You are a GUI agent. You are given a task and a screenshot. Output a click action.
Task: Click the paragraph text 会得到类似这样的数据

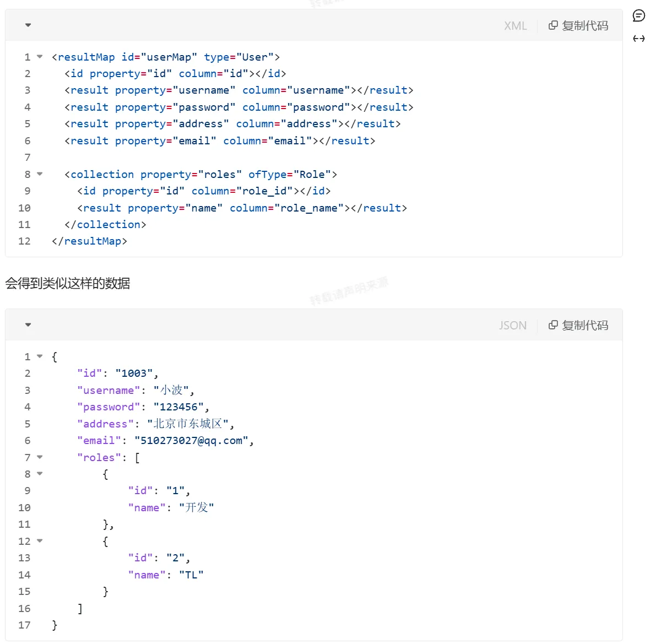click(68, 283)
